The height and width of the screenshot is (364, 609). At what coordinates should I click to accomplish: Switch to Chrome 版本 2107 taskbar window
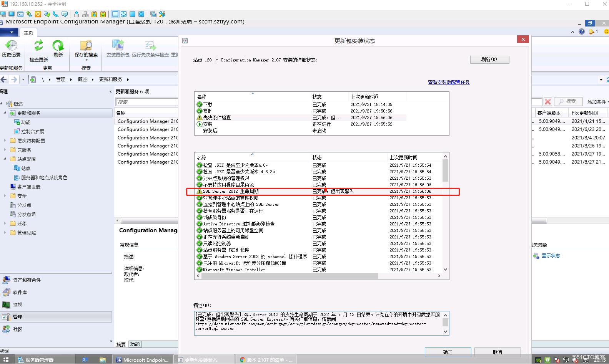point(266,360)
